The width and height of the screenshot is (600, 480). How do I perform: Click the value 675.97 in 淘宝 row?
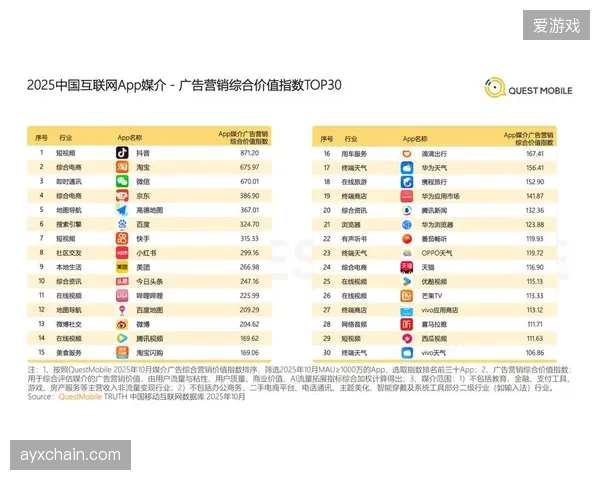coord(249,167)
